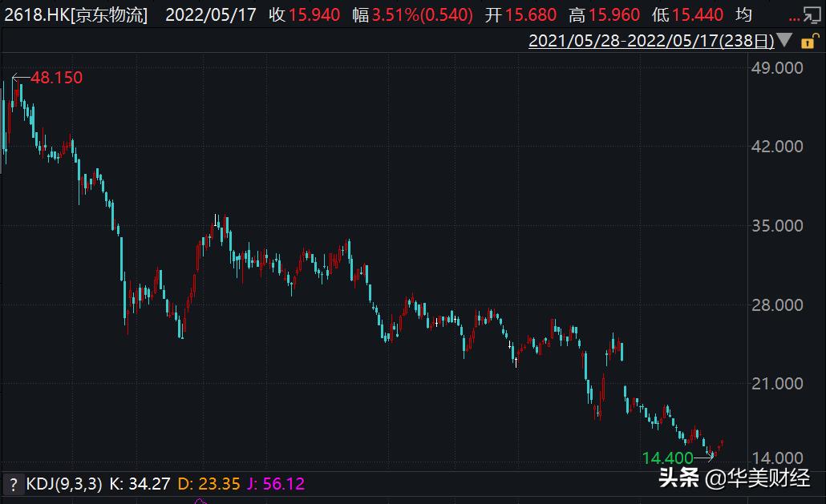This screenshot has width=826, height=504.
Task: Open the date-range dropdown triangle
Action: (784, 40)
